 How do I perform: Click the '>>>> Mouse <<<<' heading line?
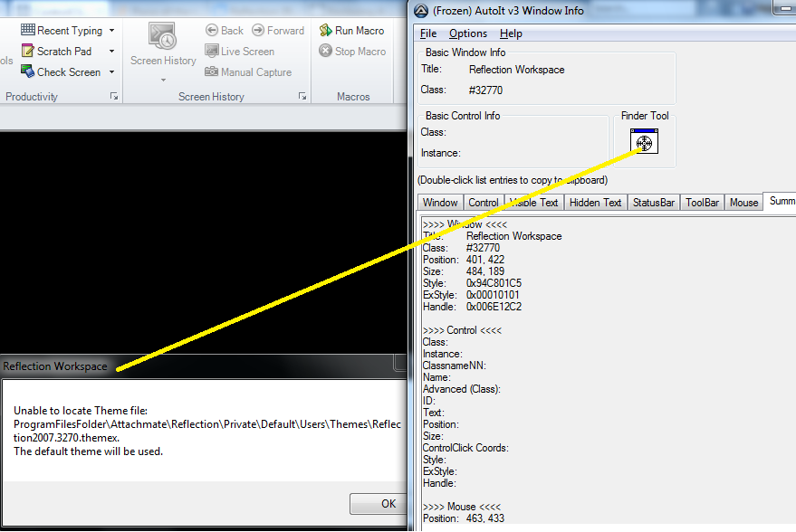[x=462, y=507]
